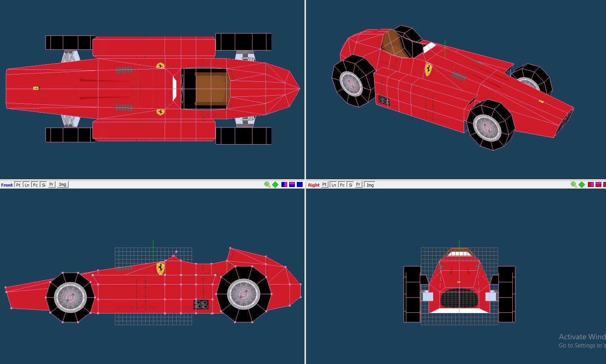
Task: Select the vertical split layout icon in the Right bar
Action: click(x=591, y=185)
